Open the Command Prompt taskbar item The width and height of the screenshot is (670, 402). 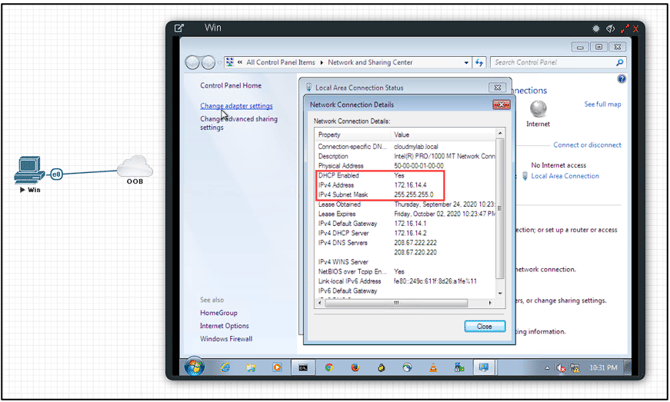(303, 367)
